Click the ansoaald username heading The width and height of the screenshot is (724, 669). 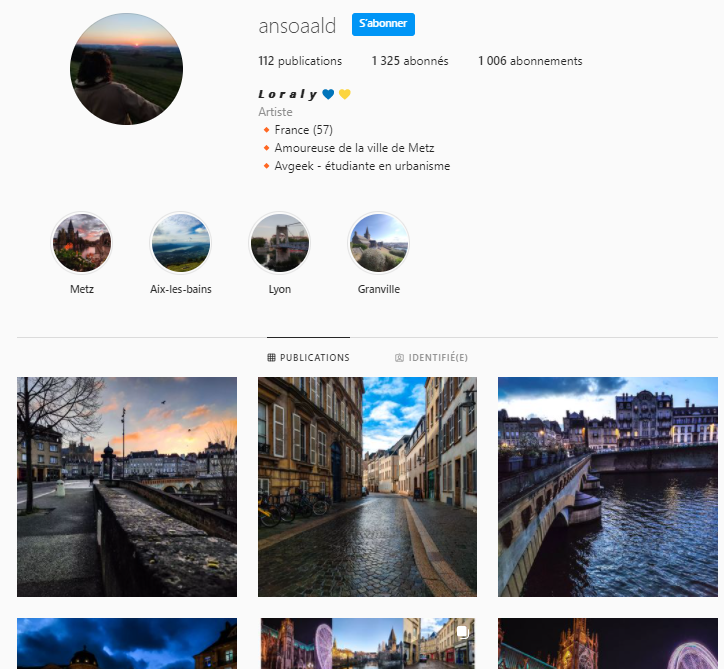tap(297, 25)
